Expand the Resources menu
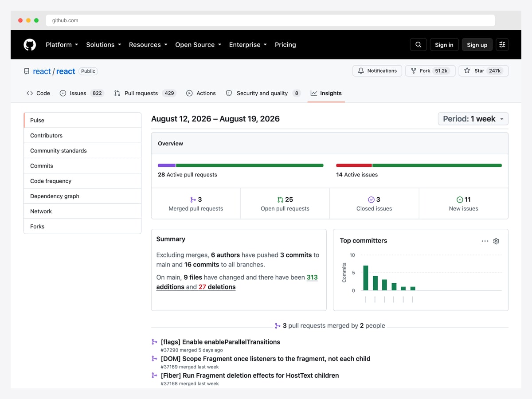 click(148, 45)
